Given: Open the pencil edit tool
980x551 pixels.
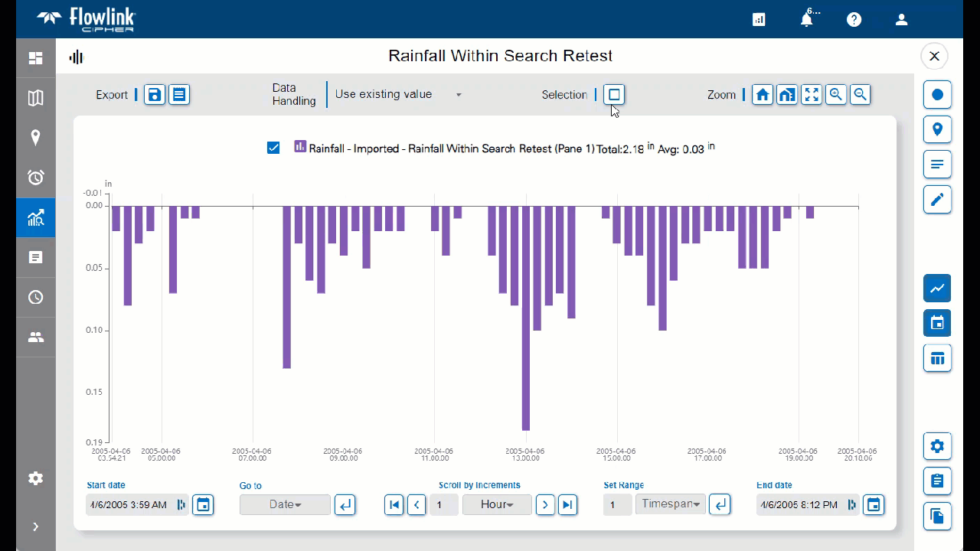Looking at the screenshot, I should click(x=937, y=200).
